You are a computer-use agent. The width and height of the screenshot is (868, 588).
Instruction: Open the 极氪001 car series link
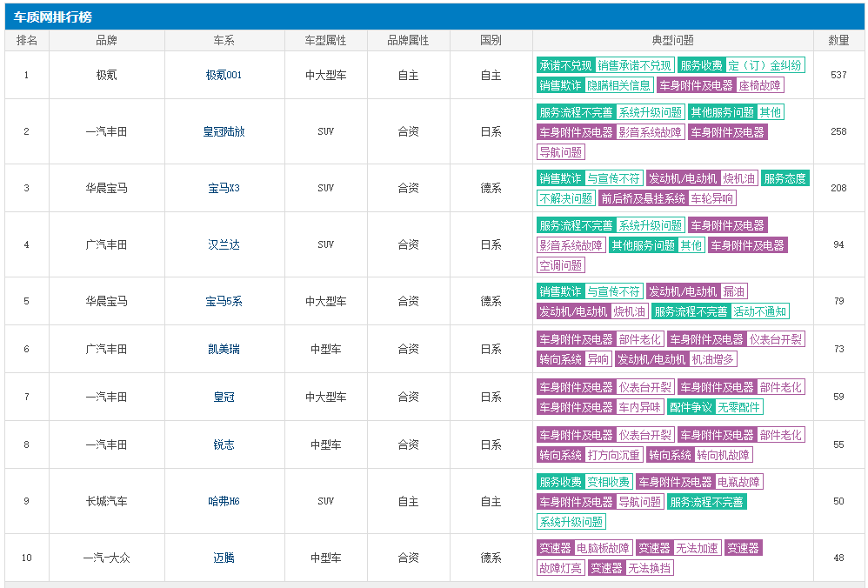tap(224, 76)
